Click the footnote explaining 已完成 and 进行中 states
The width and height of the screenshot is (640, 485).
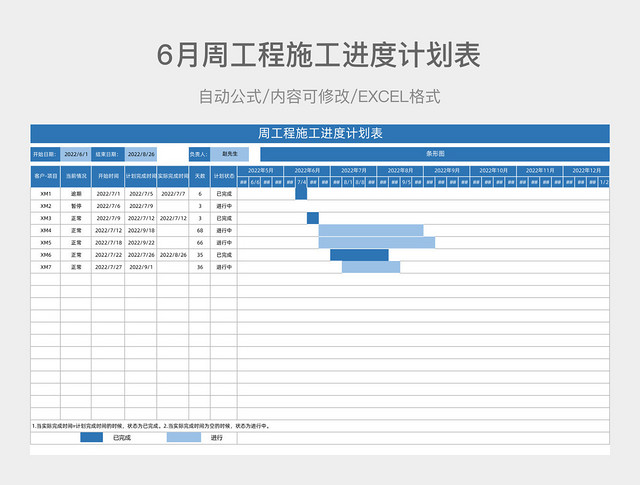[151, 426]
